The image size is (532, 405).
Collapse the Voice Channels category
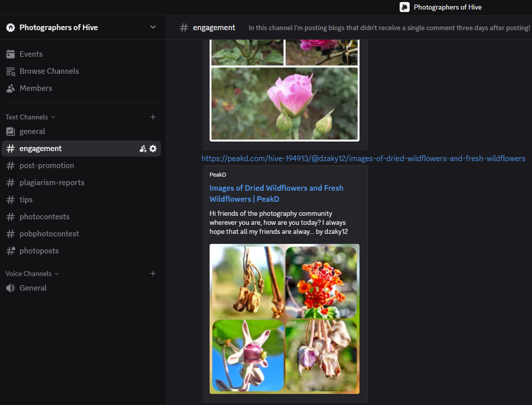pos(32,274)
